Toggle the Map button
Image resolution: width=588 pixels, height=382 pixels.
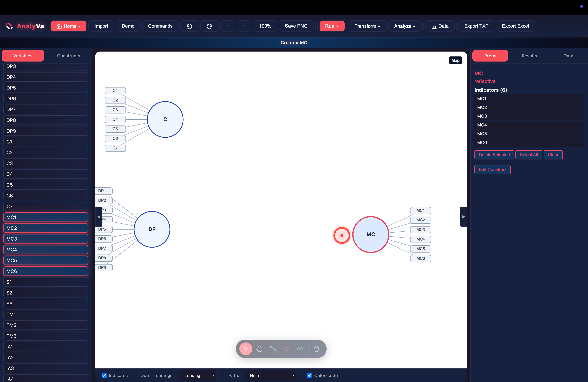click(455, 61)
